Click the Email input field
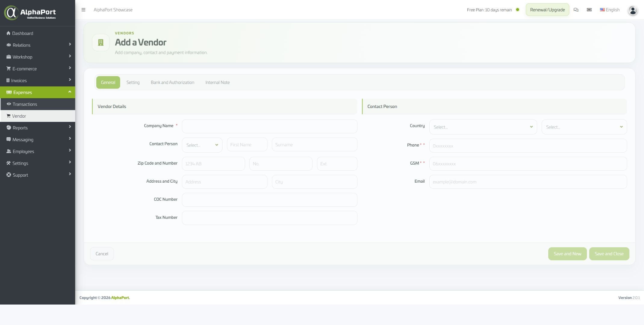The height and width of the screenshot is (325, 644). [x=528, y=182]
